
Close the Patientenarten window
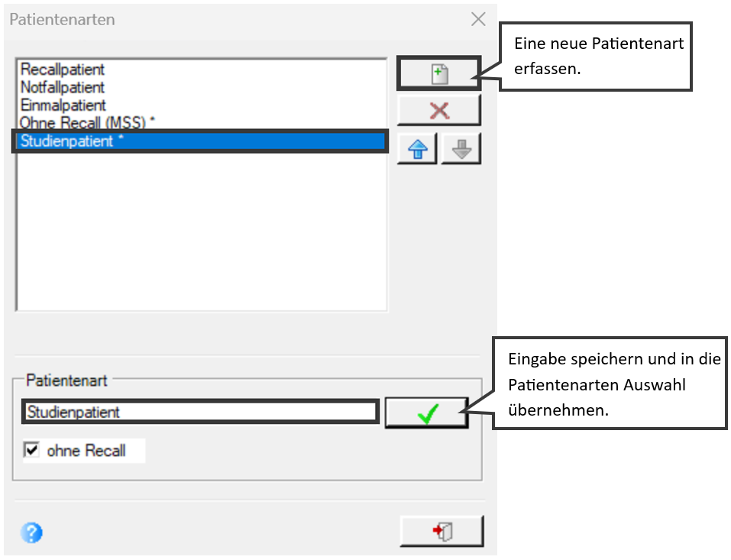click(x=478, y=19)
